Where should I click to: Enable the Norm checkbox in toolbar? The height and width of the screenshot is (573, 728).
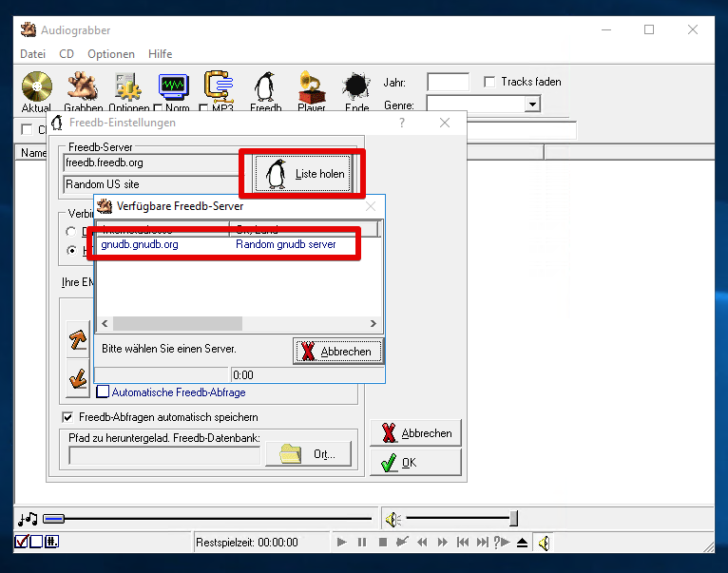(x=158, y=108)
